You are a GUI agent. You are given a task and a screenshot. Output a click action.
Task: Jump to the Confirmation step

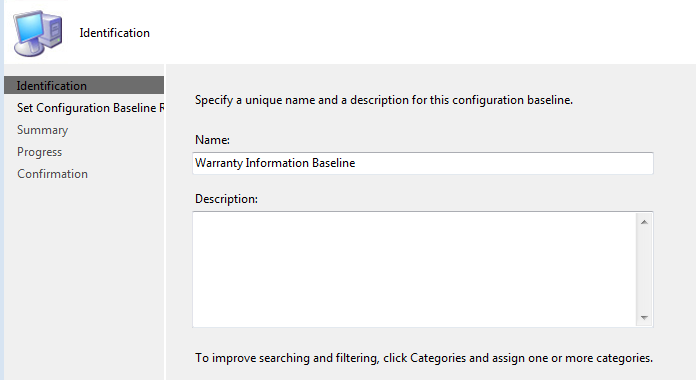point(52,174)
